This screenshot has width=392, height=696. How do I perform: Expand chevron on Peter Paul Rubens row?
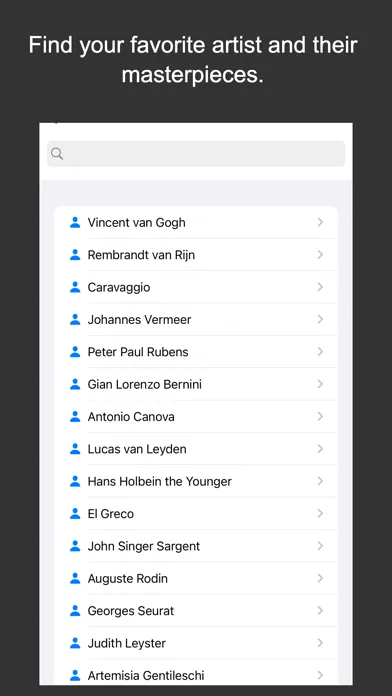[320, 352]
